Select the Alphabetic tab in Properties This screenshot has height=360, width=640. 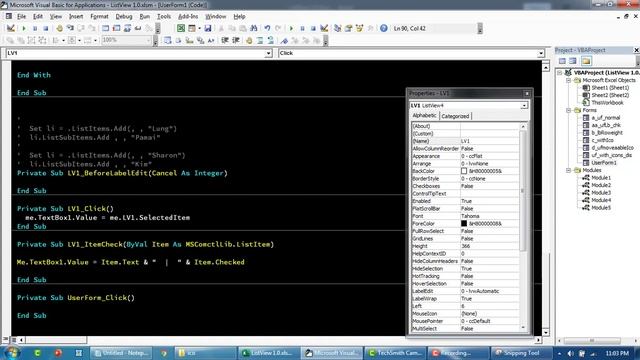[424, 116]
